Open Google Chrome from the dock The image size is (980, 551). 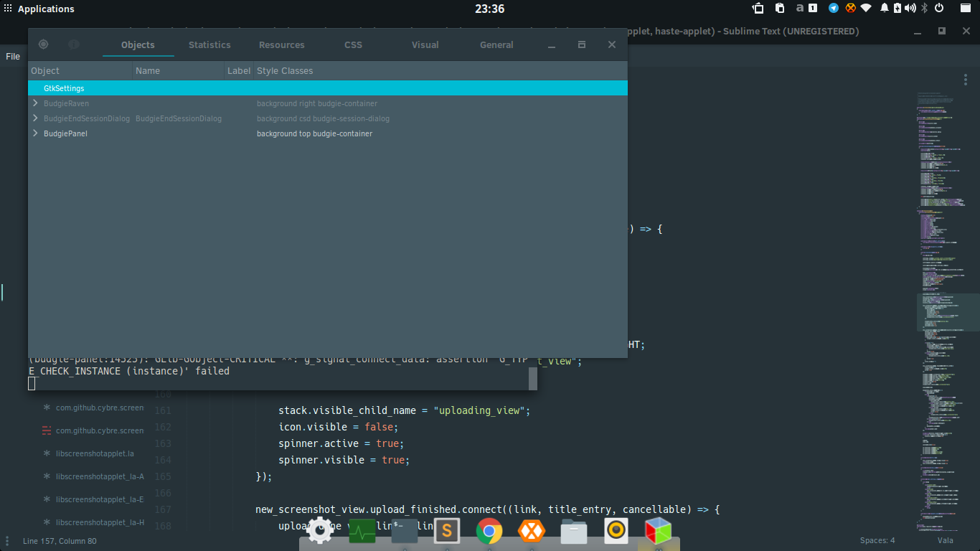point(489,532)
